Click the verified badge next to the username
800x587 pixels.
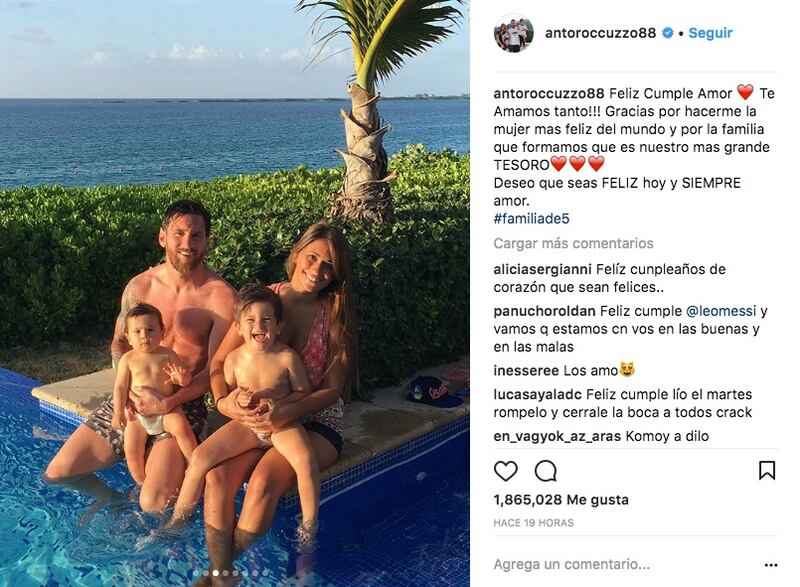tap(667, 33)
